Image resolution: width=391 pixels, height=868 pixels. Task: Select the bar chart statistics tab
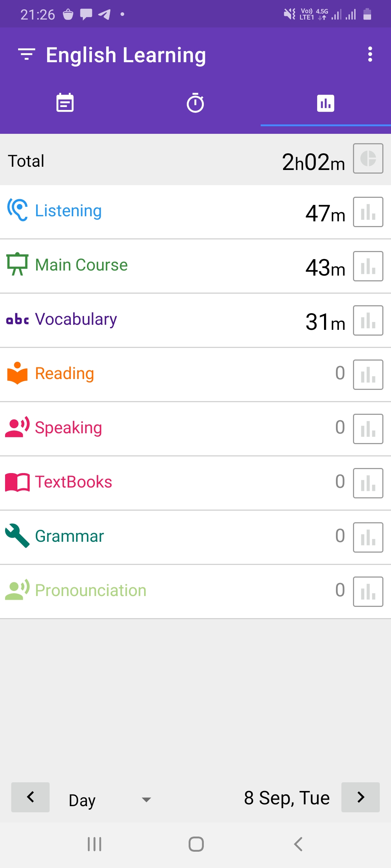tap(326, 103)
